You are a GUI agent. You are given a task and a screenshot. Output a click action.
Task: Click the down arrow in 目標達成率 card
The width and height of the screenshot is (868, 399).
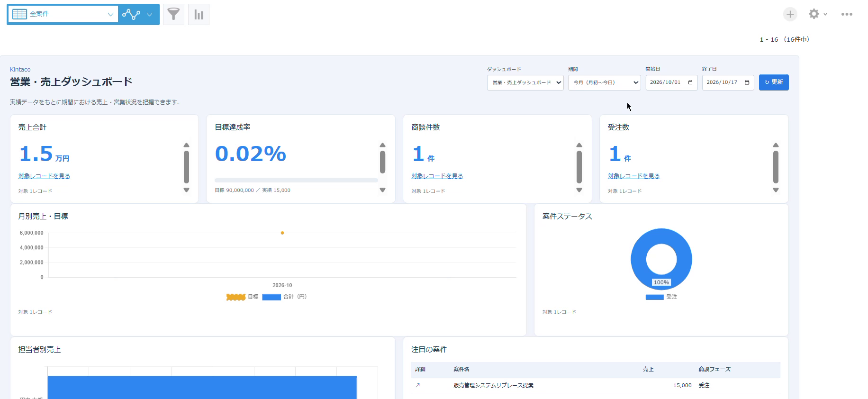(382, 190)
